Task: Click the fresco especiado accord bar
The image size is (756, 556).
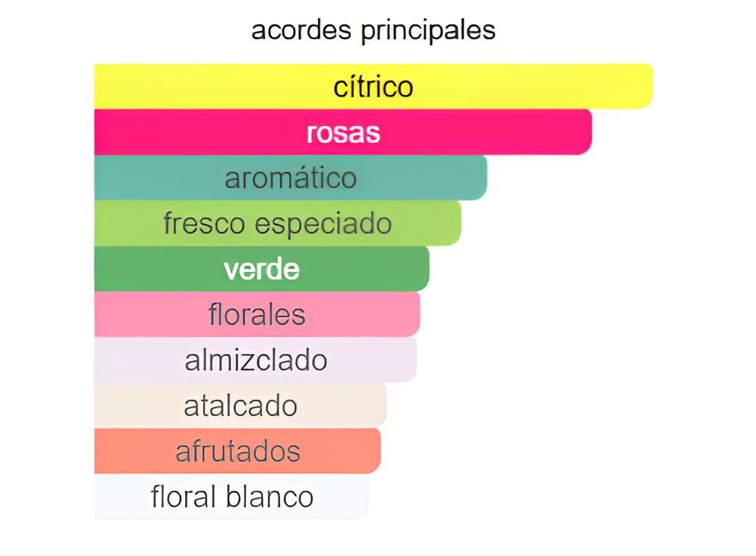Action: (278, 223)
